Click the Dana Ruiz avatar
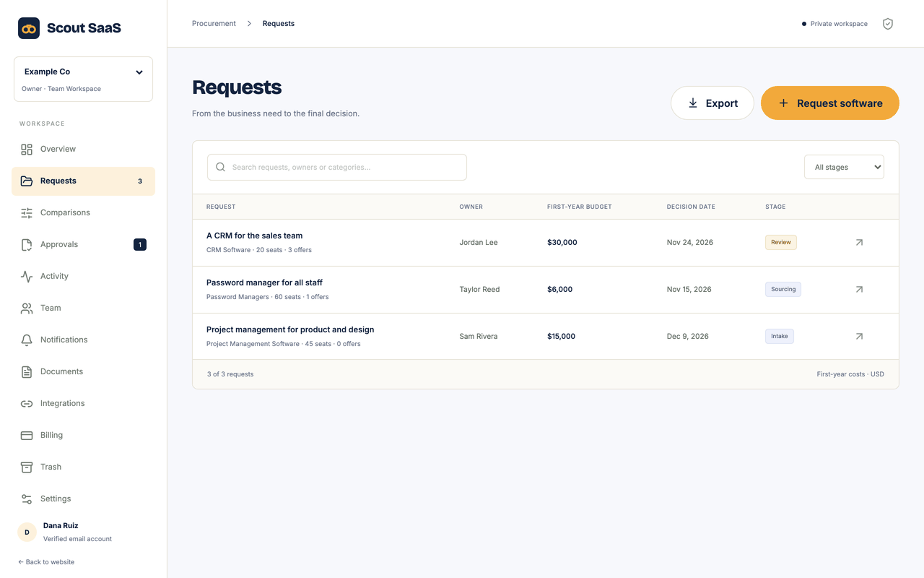This screenshot has width=924, height=578. pyautogui.click(x=27, y=532)
